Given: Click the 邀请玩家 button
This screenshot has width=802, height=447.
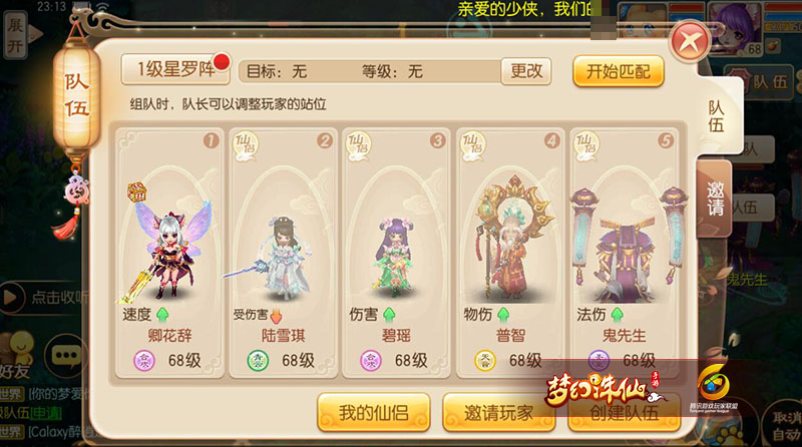Looking at the screenshot, I should 498,412.
